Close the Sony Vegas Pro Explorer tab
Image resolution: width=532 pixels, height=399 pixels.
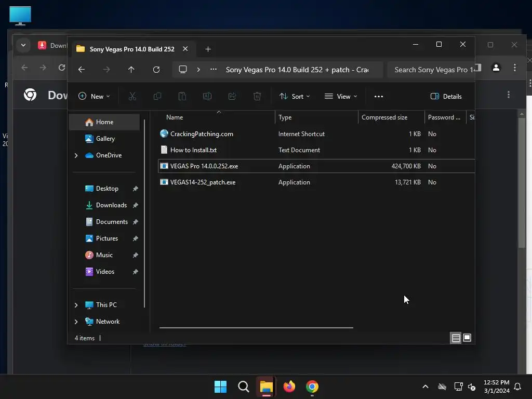point(185,49)
